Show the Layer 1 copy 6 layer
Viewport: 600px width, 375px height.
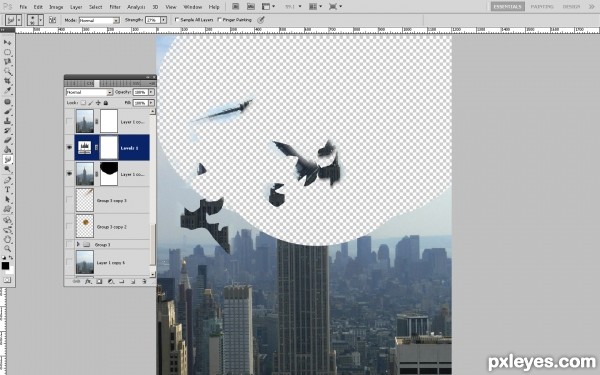coord(69,262)
